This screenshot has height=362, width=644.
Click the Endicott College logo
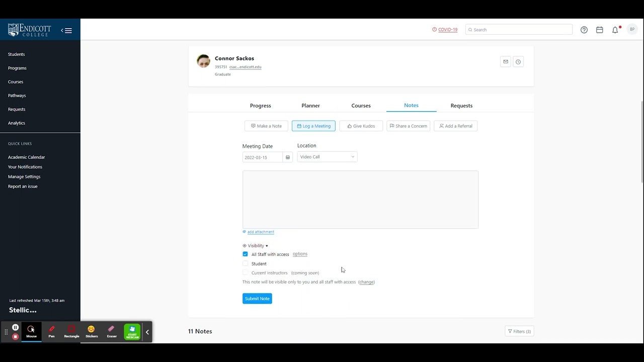tap(29, 30)
